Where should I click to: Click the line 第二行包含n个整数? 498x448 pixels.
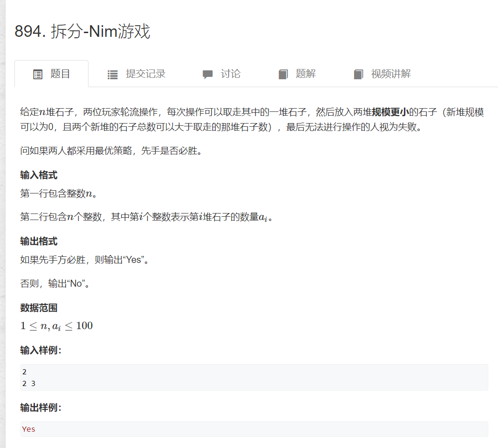pyautogui.click(x=146, y=217)
